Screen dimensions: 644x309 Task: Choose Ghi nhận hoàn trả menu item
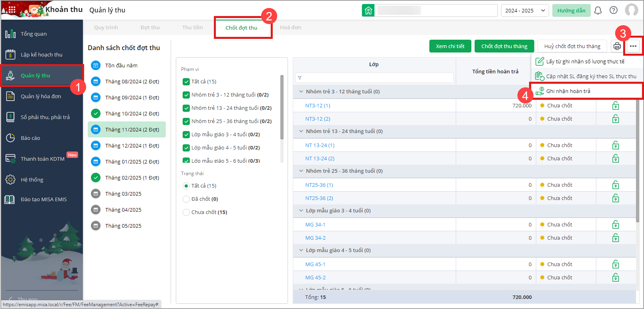[587, 91]
